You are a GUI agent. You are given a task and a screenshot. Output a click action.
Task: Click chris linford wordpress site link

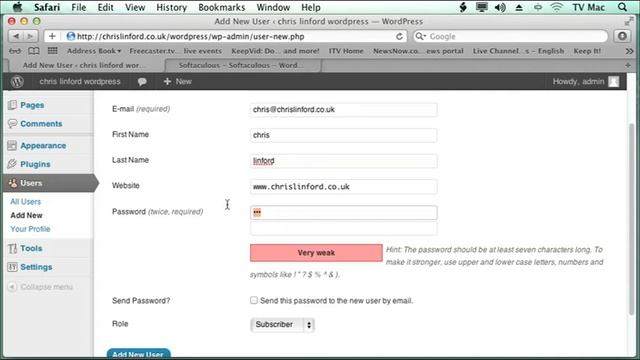point(80,81)
